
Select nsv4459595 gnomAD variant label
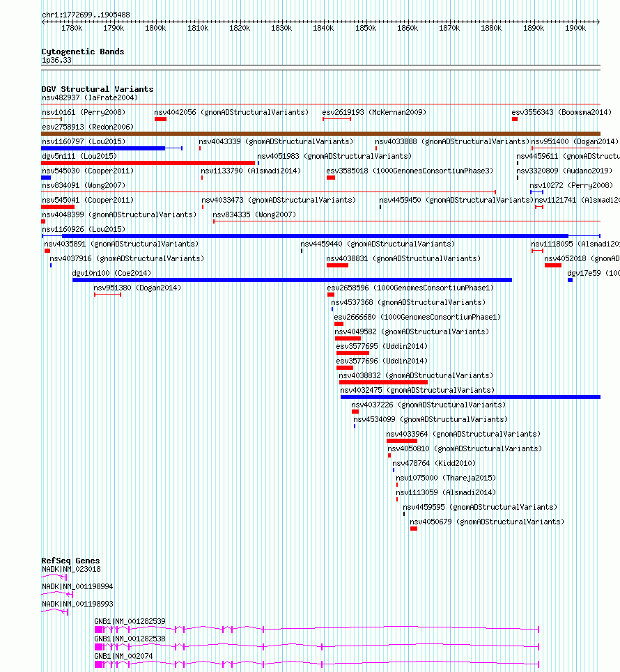pyautogui.click(x=480, y=506)
